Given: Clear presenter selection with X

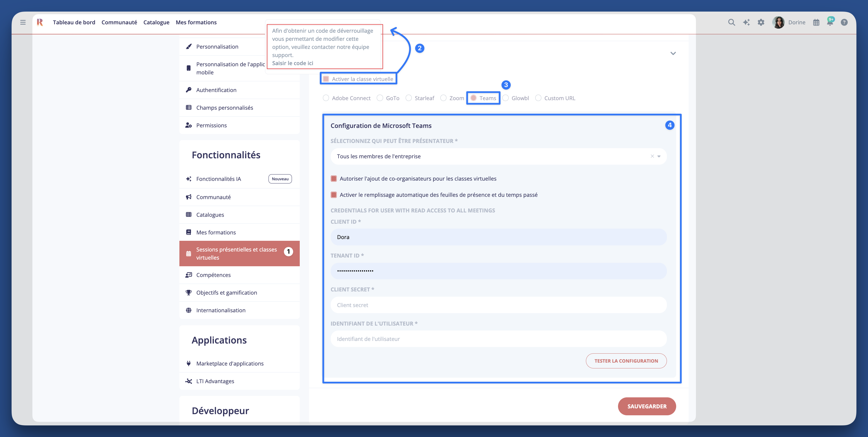Looking at the screenshot, I should (652, 156).
